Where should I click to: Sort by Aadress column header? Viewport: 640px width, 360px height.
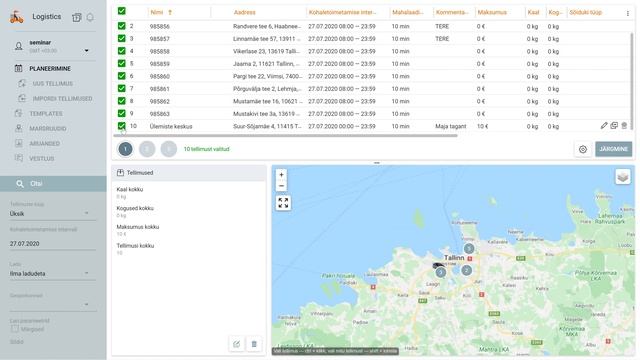tap(244, 12)
